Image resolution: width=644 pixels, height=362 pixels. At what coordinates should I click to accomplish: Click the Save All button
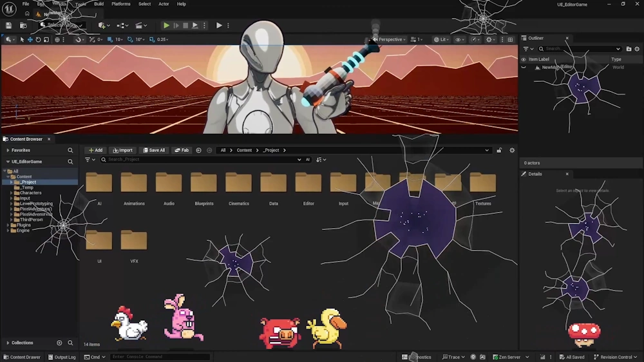(154, 150)
